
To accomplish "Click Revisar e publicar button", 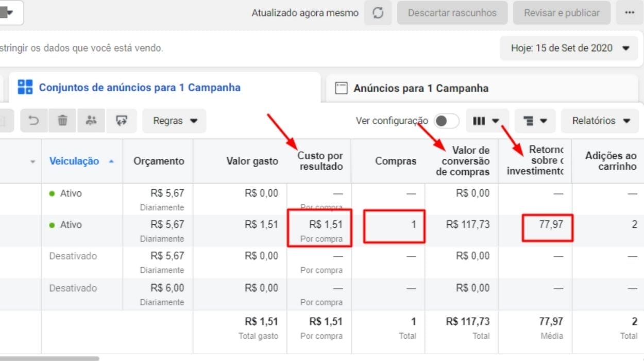I will pos(562,13).
